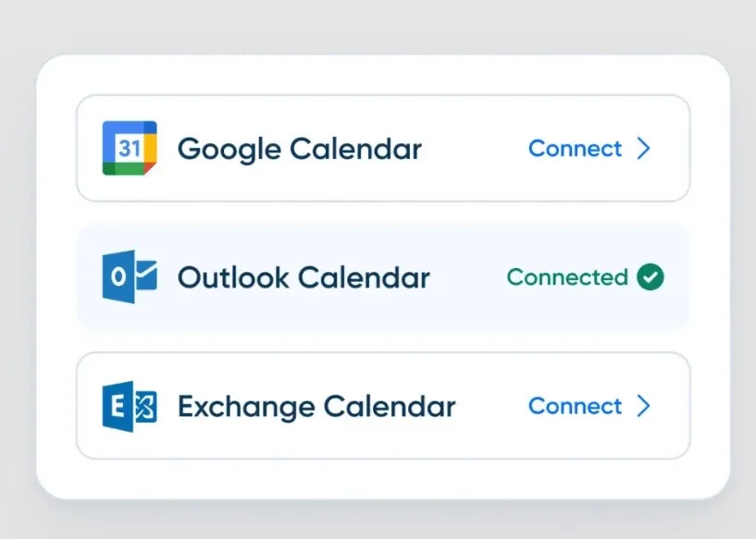756x539 pixels.
Task: Select the Exchange Calendar label text
Action: point(316,406)
